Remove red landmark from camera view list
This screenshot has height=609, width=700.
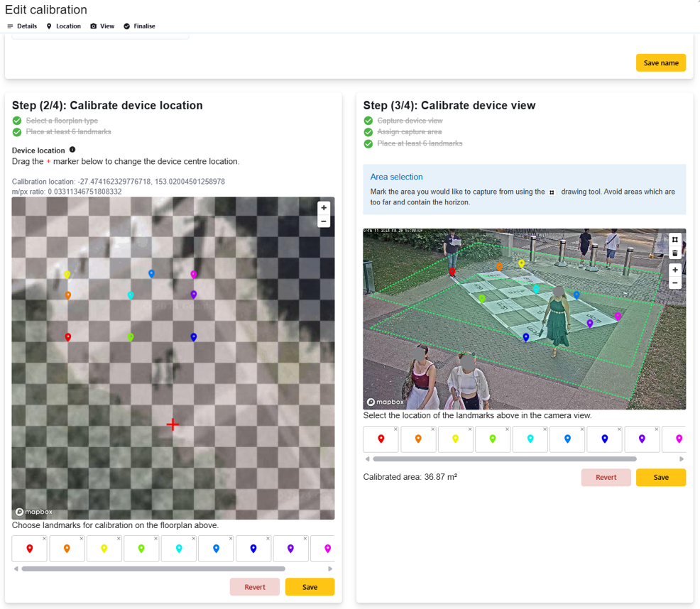coord(395,429)
